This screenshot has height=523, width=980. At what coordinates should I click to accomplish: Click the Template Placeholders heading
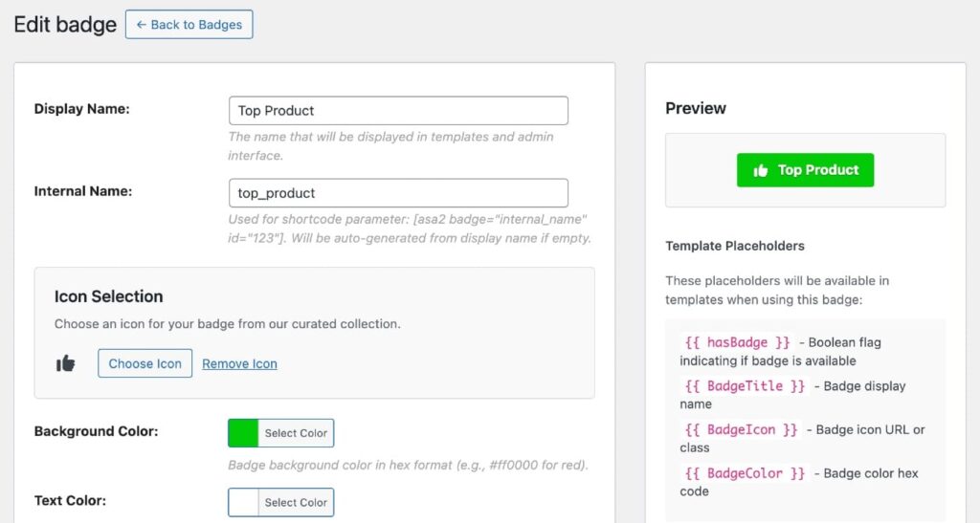[735, 246]
